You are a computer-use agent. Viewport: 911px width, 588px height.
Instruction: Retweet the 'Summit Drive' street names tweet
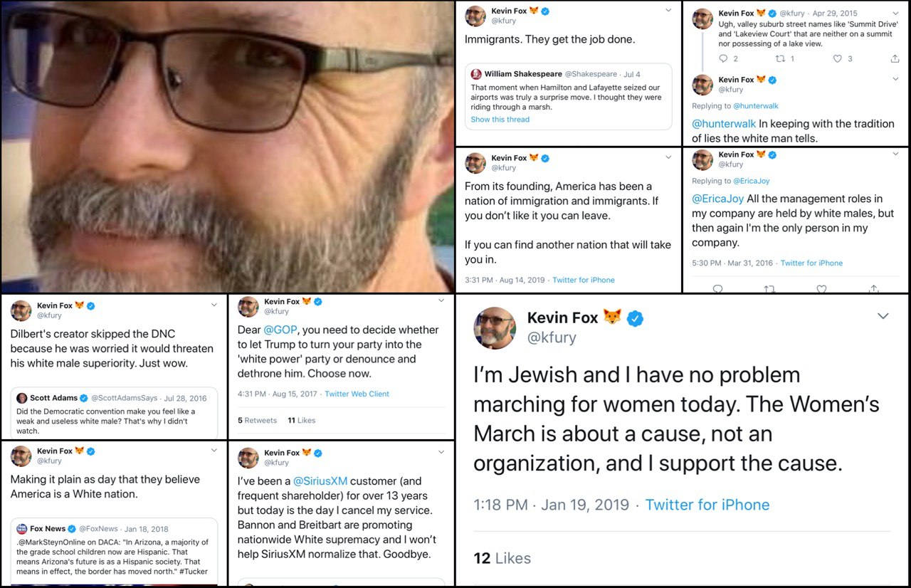pyautogui.click(x=779, y=59)
